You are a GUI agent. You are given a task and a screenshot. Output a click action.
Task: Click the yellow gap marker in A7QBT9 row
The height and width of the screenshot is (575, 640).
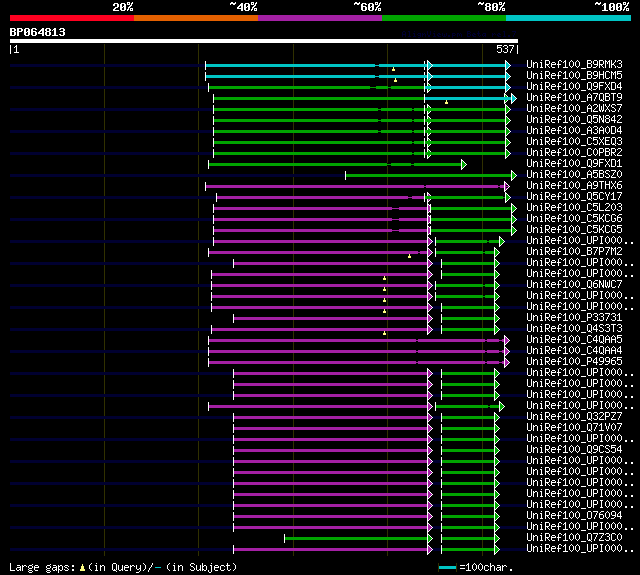(447, 102)
